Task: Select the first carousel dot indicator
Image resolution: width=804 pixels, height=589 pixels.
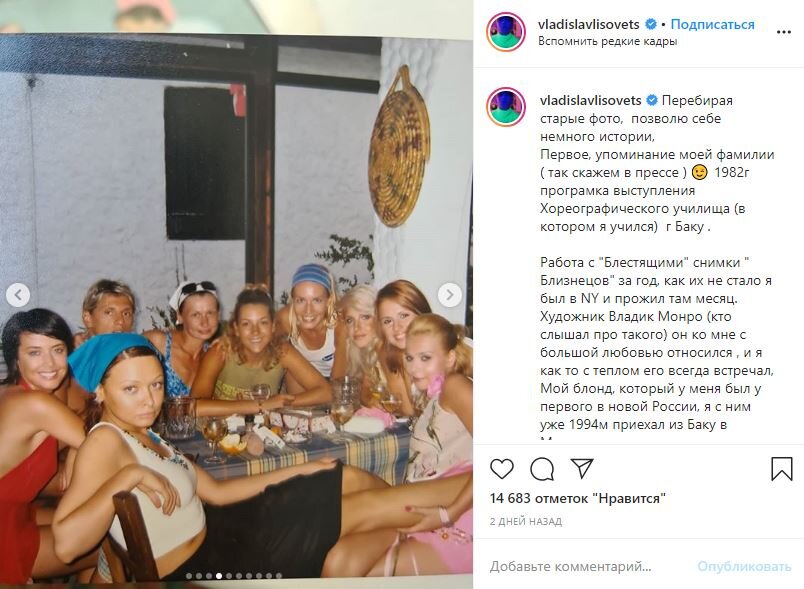Action: point(189,576)
